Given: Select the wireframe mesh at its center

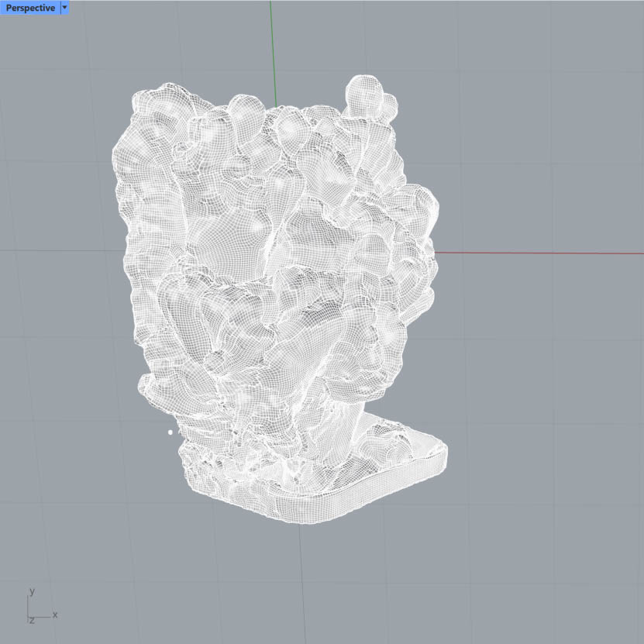Looking at the screenshot, I should click(275, 294).
